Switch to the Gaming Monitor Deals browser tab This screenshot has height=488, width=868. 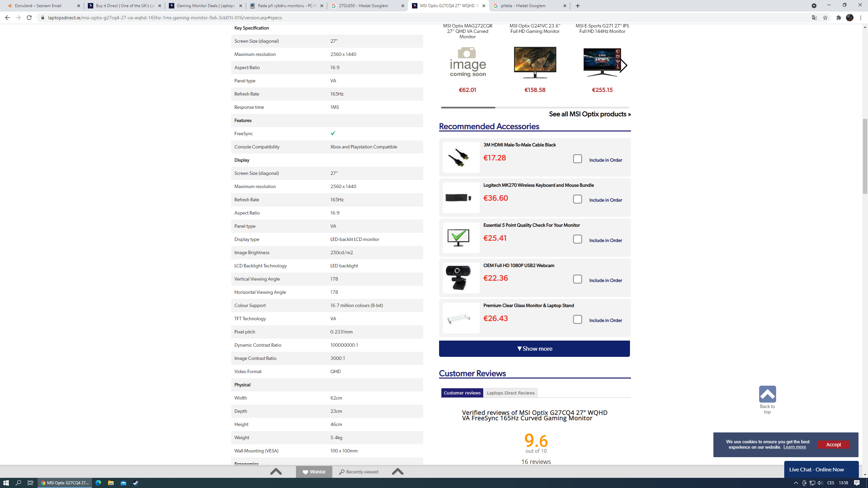[x=205, y=6]
